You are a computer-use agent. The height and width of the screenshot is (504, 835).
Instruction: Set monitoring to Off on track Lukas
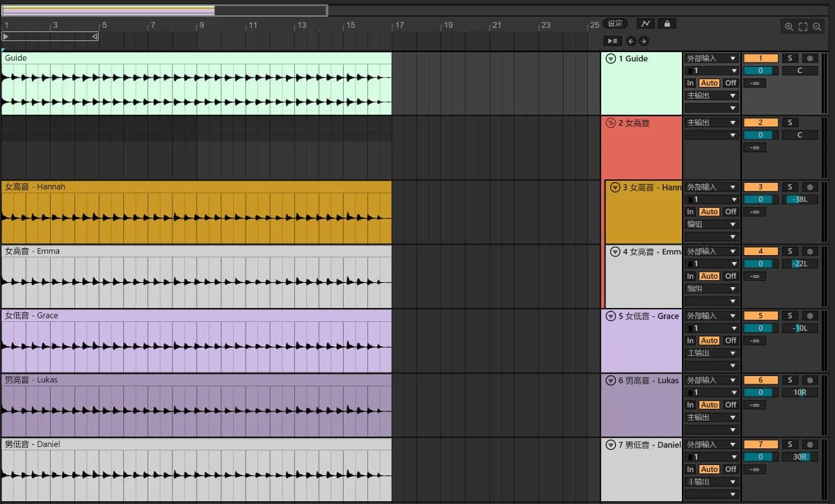[x=730, y=405]
